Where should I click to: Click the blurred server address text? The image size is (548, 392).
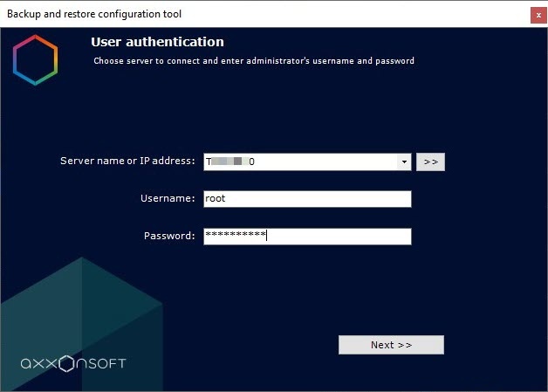coord(230,162)
